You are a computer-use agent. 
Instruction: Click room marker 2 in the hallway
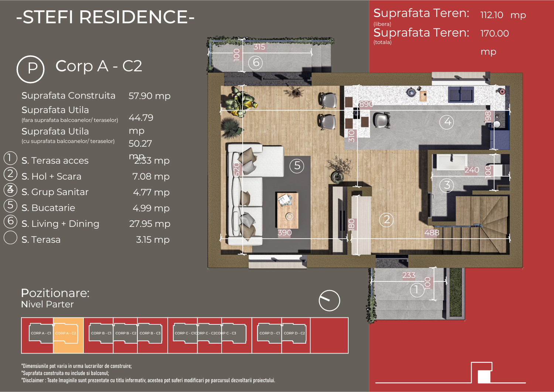[386, 220]
